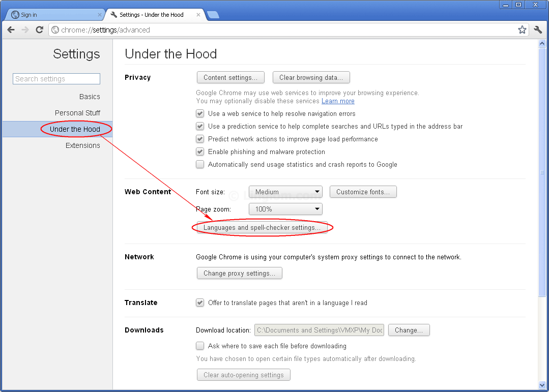Expand the Page zoom dropdown
The height and width of the screenshot is (392, 549).
point(285,209)
